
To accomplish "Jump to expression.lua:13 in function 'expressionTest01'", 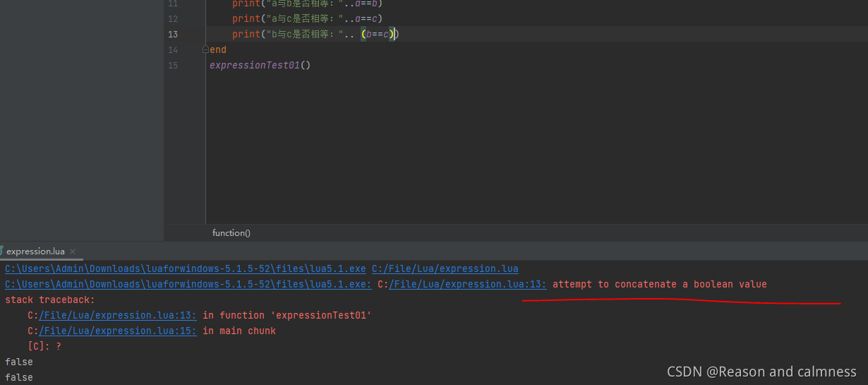I will tap(118, 315).
